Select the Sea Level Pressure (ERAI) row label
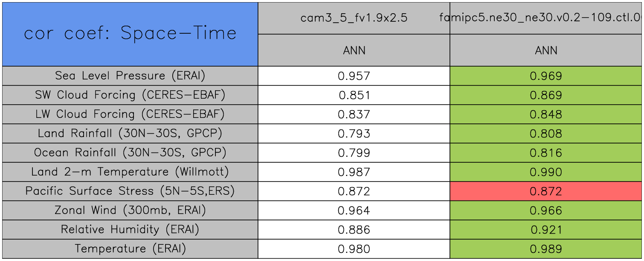 coord(130,76)
